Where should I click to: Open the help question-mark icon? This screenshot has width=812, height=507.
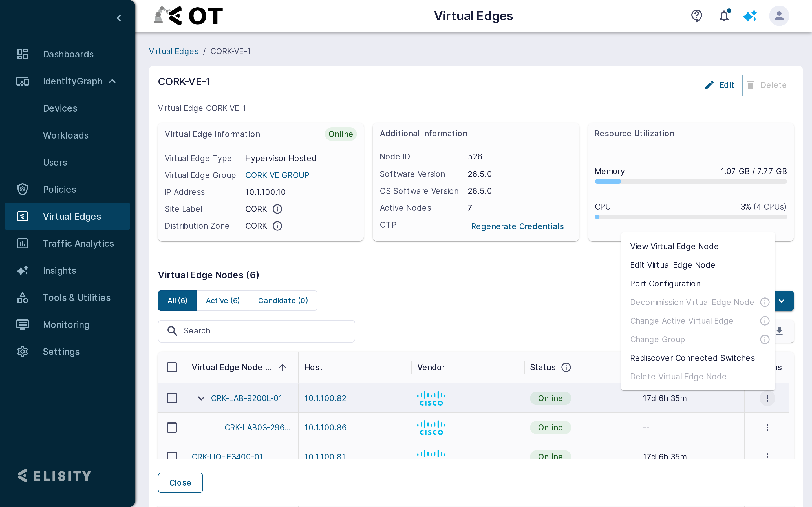click(697, 16)
